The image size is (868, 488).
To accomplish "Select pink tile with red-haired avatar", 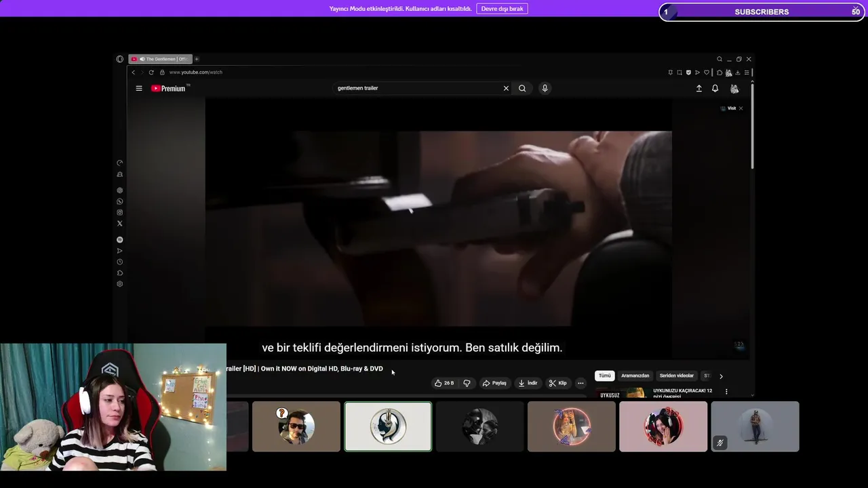I will (x=663, y=426).
